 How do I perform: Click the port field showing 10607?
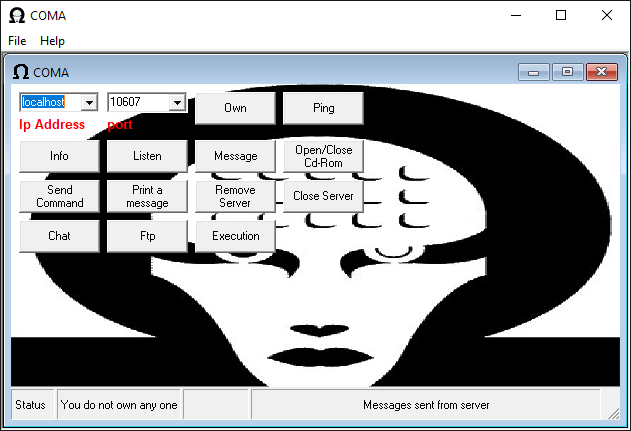[137, 102]
